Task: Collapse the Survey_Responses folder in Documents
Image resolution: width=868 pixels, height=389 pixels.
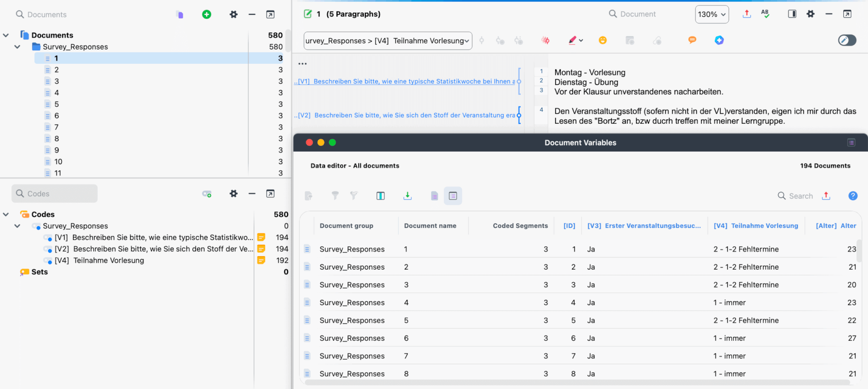Action: 17,47
